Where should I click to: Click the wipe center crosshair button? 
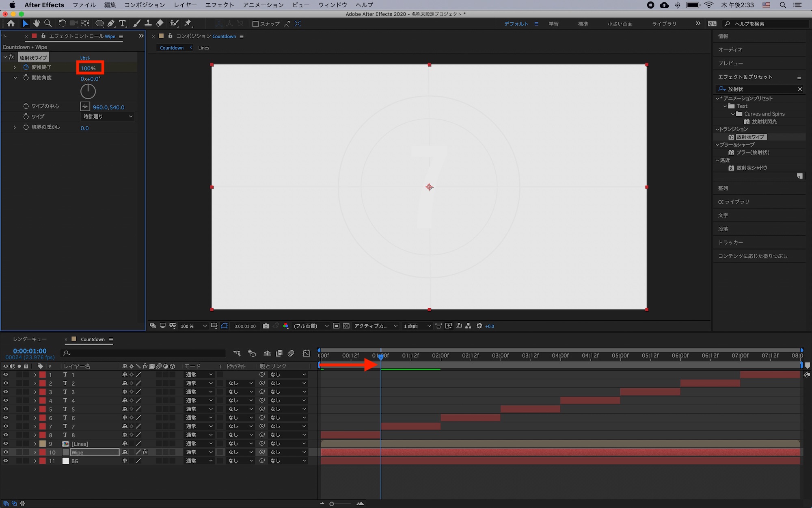coord(85,107)
